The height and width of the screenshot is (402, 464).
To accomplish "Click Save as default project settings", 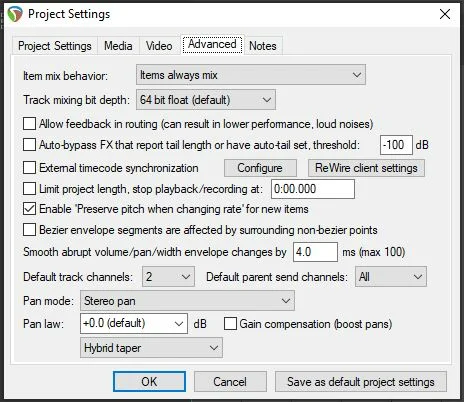I will (361, 382).
